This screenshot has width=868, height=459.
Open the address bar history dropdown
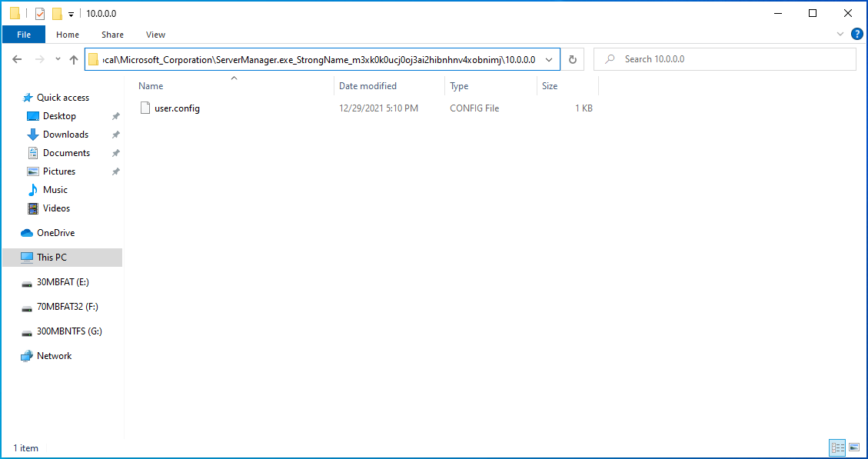point(549,59)
